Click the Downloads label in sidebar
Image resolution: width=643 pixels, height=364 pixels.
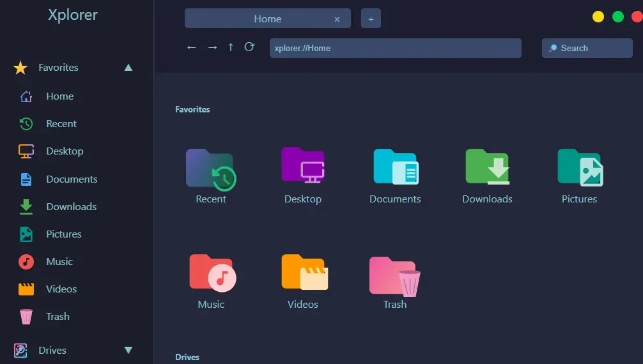pos(72,207)
